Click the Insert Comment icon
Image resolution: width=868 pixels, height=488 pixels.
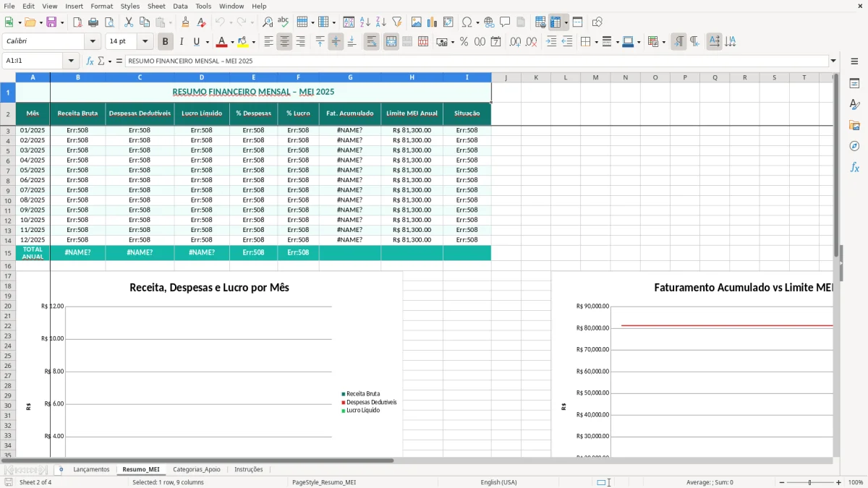pos(505,22)
